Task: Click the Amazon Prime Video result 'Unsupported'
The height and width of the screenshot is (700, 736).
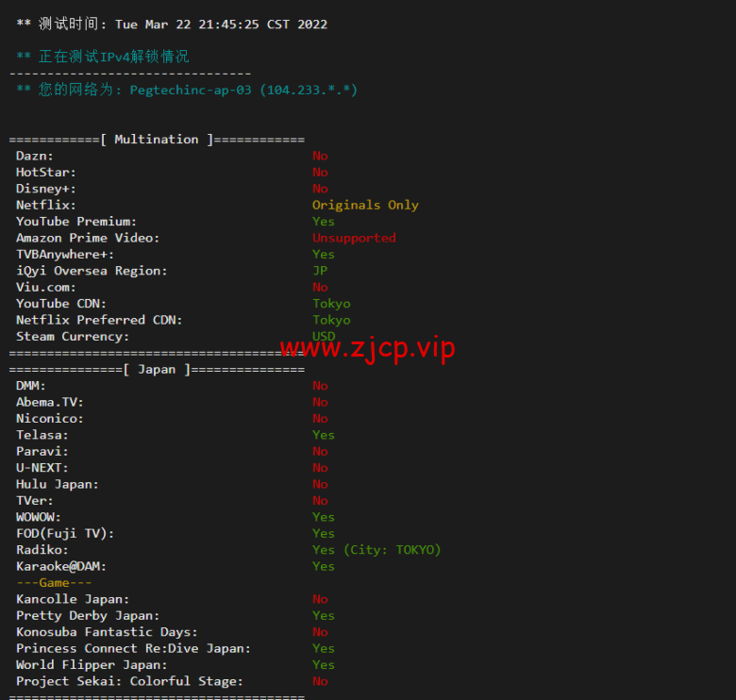Action: click(354, 238)
